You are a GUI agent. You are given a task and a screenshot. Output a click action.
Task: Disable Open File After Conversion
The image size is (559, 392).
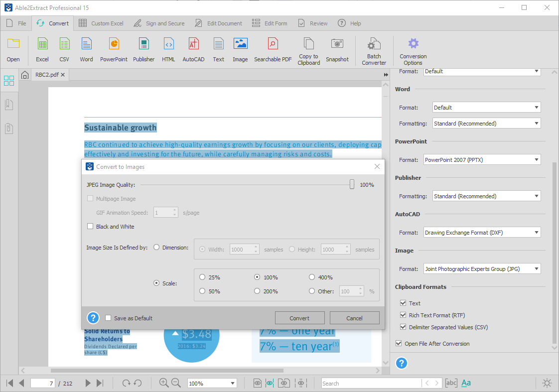399,344
